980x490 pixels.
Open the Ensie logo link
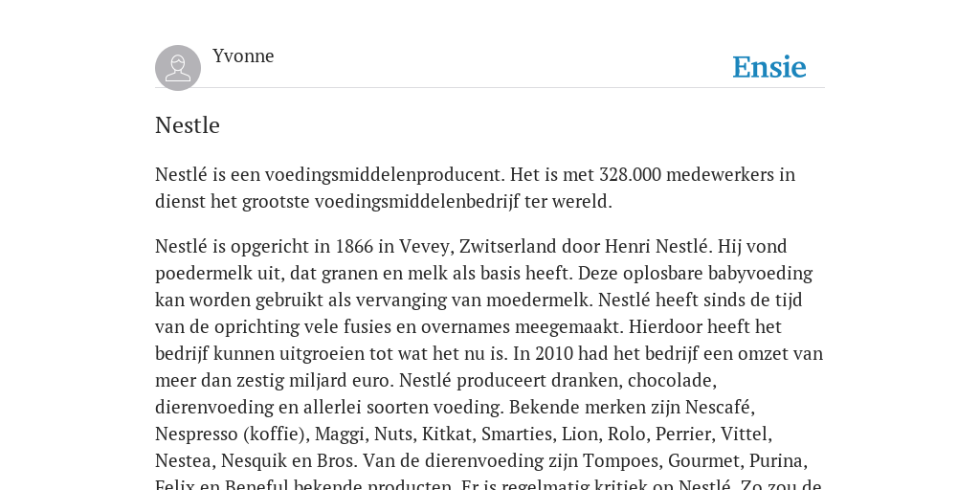click(768, 67)
